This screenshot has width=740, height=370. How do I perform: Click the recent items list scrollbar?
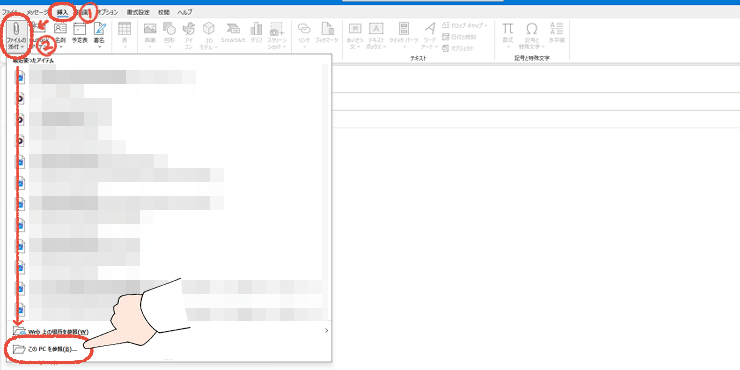[325, 192]
